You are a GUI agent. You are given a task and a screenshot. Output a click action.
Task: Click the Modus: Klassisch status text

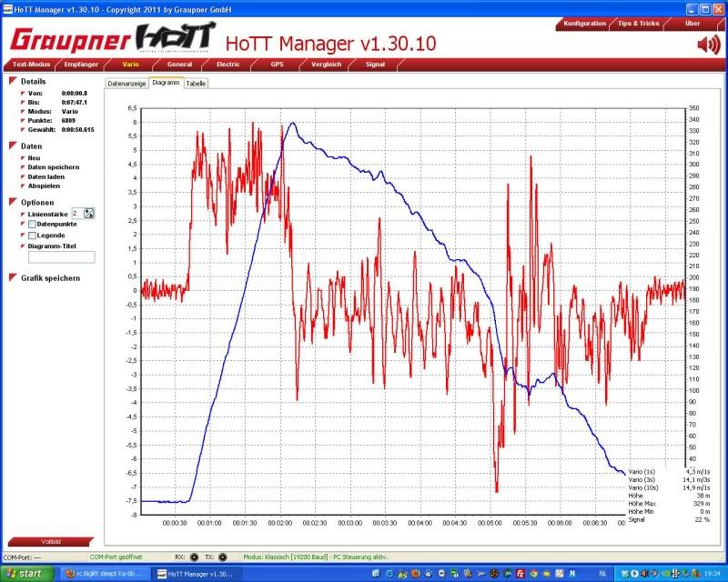tap(315, 557)
